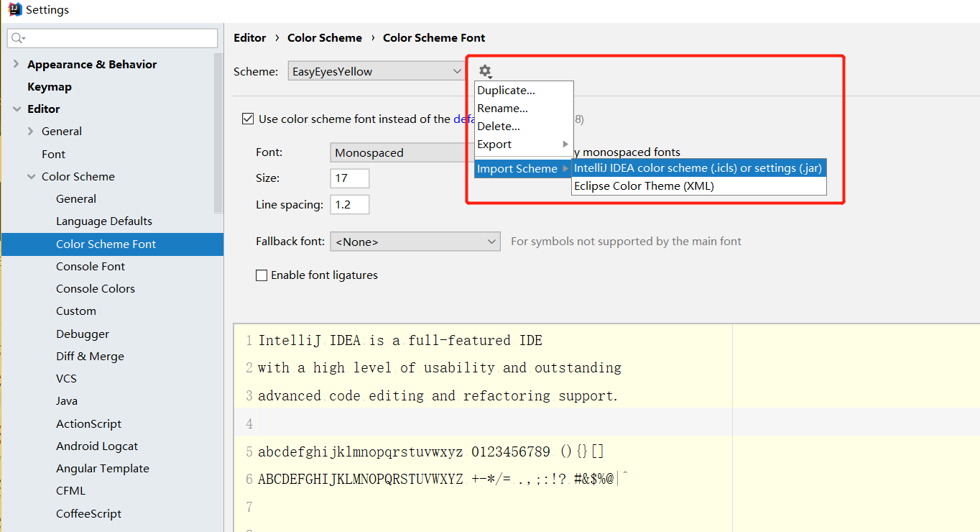980x532 pixels.
Task: Enable font ligatures
Action: [x=262, y=275]
